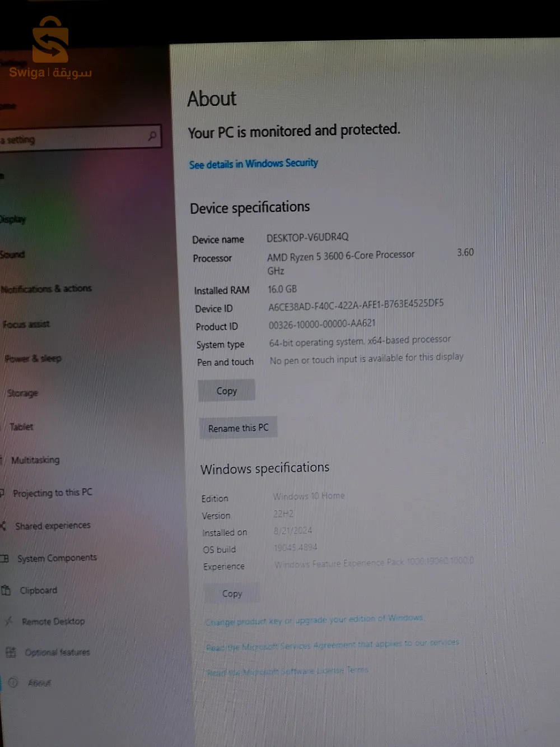Click the Clipboard icon in the sidebar
The height and width of the screenshot is (747, 560).
[x=6, y=590]
